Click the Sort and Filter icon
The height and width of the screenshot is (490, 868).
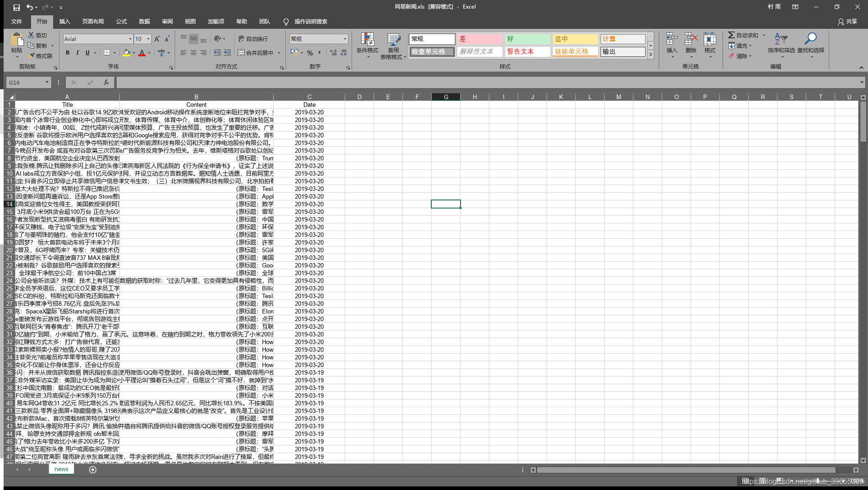point(781,39)
